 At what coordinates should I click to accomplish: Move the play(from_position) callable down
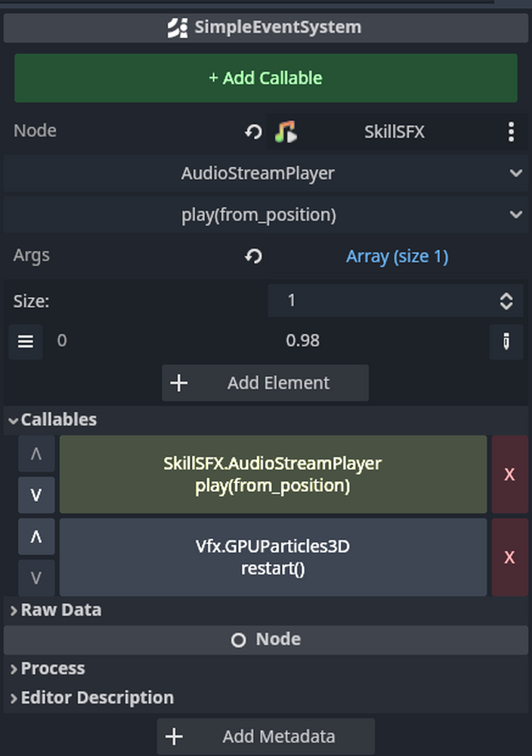point(36,495)
